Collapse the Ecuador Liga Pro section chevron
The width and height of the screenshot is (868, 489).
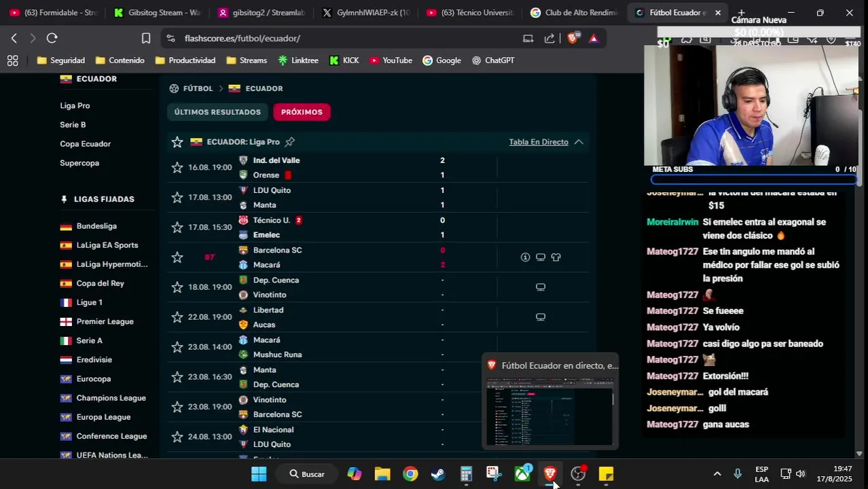[x=579, y=142]
